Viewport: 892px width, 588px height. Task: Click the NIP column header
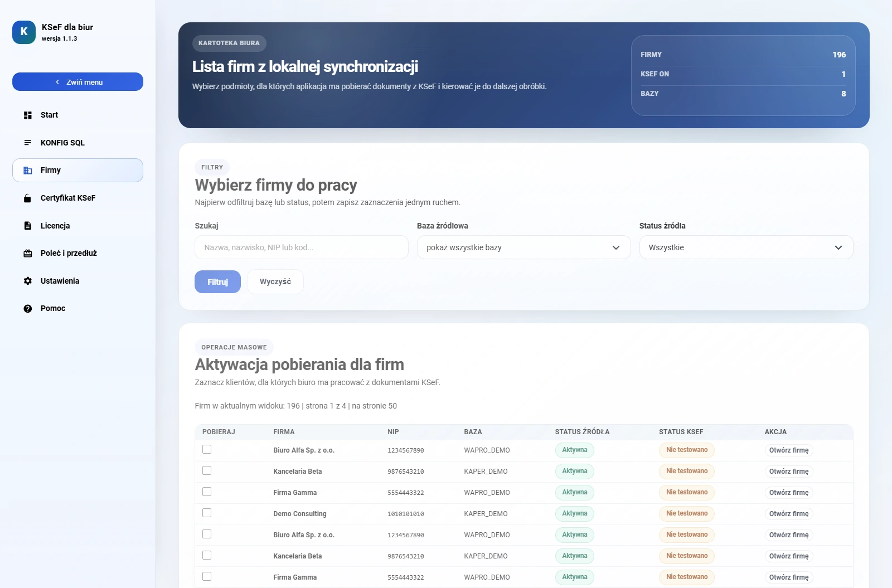pos(393,432)
